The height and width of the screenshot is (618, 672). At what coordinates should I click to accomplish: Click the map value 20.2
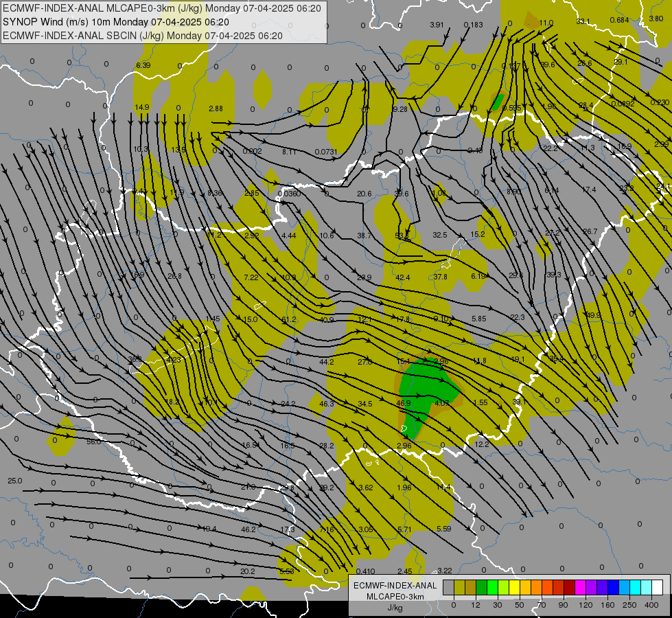247,571
